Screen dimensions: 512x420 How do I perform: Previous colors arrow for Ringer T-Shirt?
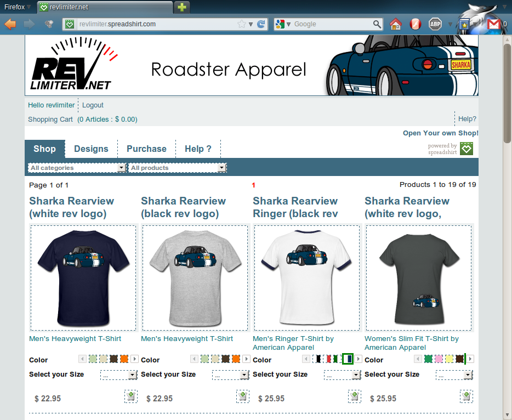pos(306,359)
